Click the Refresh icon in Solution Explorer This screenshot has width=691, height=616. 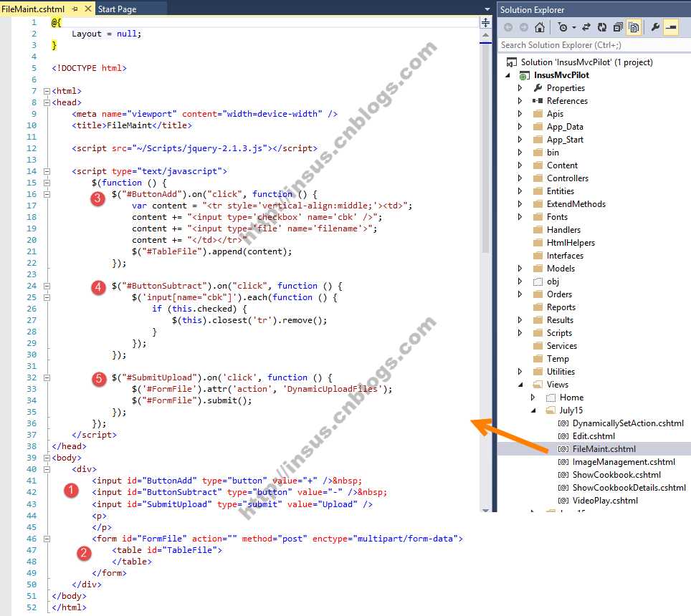coord(602,27)
